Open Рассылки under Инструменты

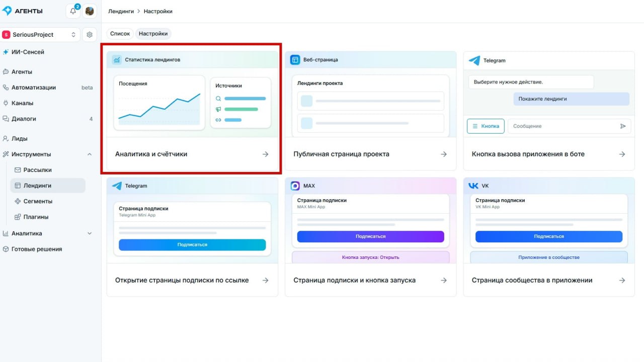click(37, 170)
